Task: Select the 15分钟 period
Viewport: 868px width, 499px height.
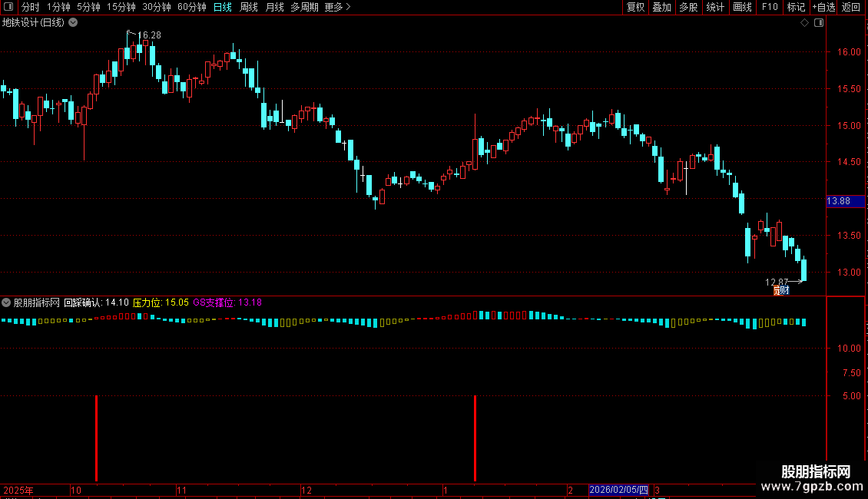Action: tap(121, 7)
